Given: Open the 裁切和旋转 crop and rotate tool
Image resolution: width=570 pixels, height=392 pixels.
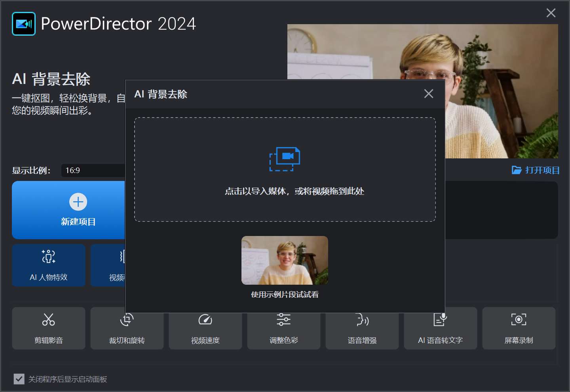Looking at the screenshot, I should [127, 328].
